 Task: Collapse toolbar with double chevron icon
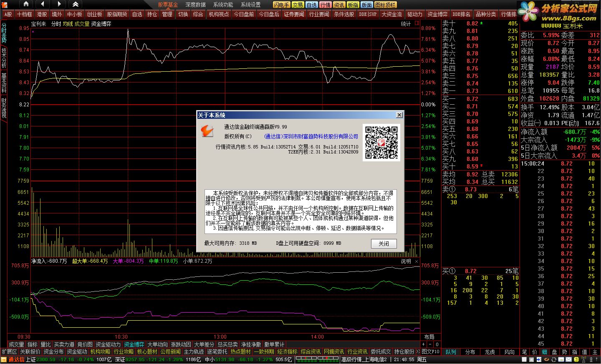coord(76,4)
